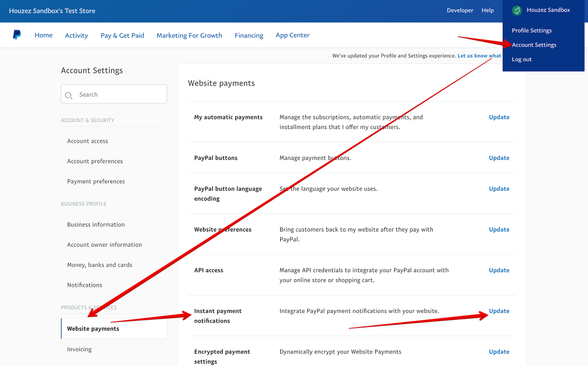Click the 'API access' row label
This screenshot has width=588, height=366.
tap(208, 270)
